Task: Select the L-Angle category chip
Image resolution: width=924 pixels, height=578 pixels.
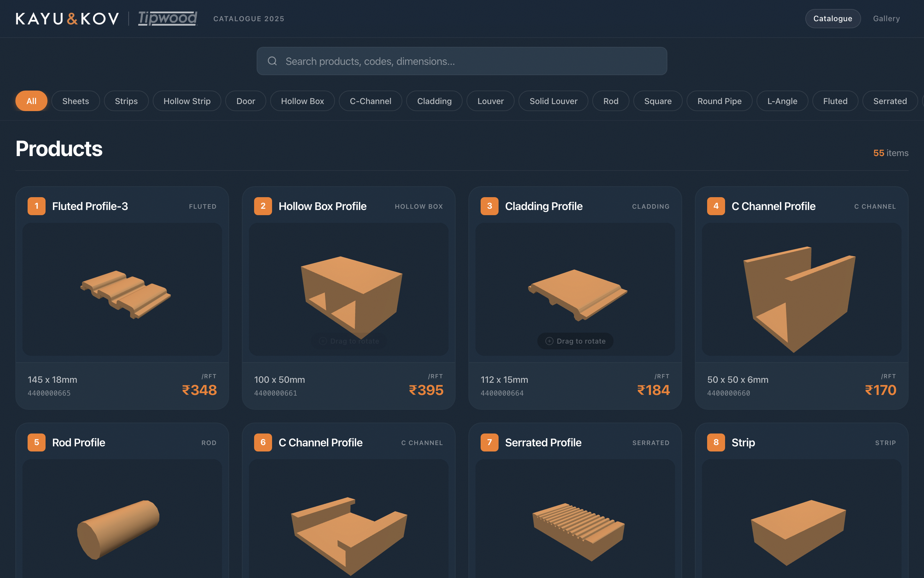Action: point(782,101)
